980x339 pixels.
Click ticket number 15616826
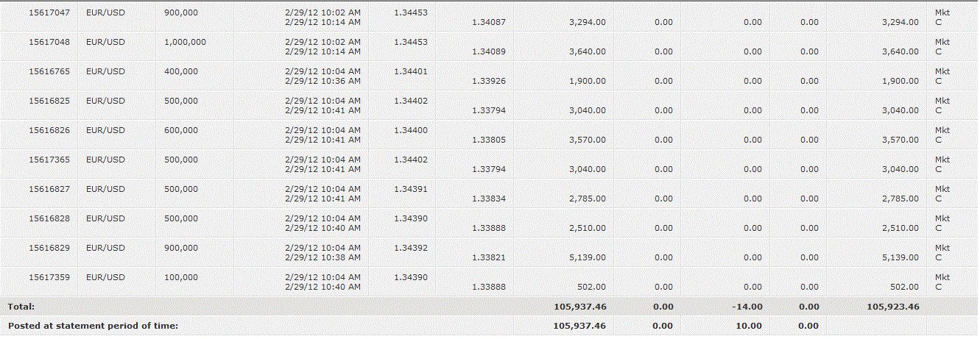pos(49,131)
